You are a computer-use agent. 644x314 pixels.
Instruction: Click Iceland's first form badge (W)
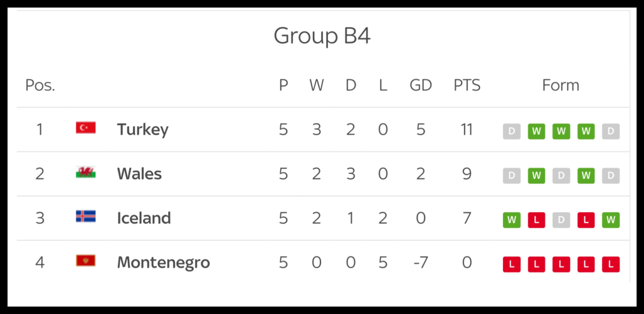pyautogui.click(x=512, y=220)
